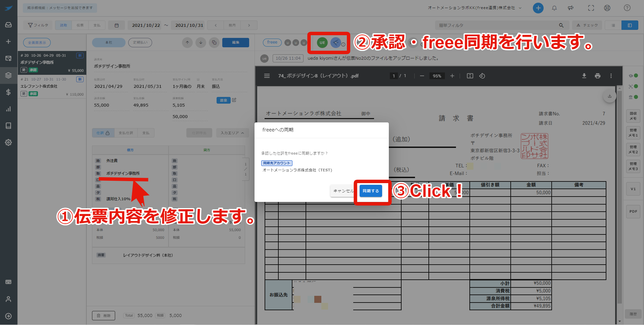Open the 管理メモ1 panel button

[x=633, y=133]
